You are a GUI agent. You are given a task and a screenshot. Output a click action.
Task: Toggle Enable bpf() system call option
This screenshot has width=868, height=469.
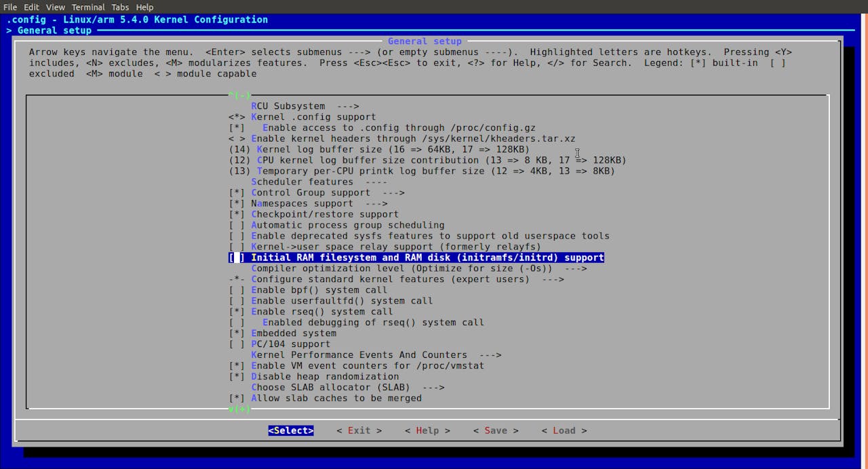[308, 290]
